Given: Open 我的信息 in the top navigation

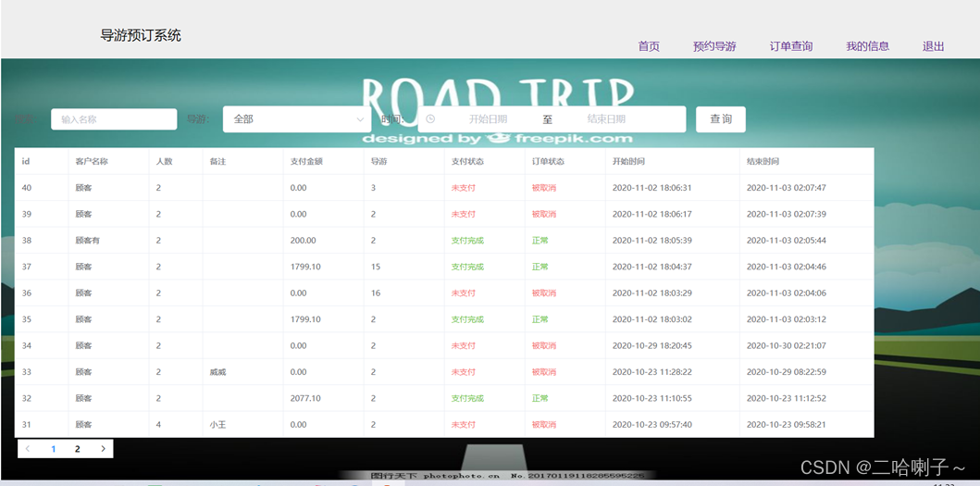Looking at the screenshot, I should 867,46.
